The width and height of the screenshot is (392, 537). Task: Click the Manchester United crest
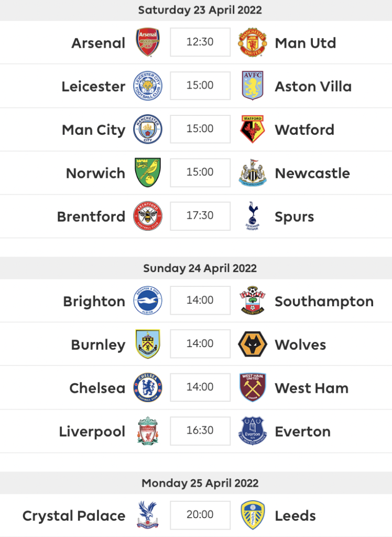(x=252, y=42)
